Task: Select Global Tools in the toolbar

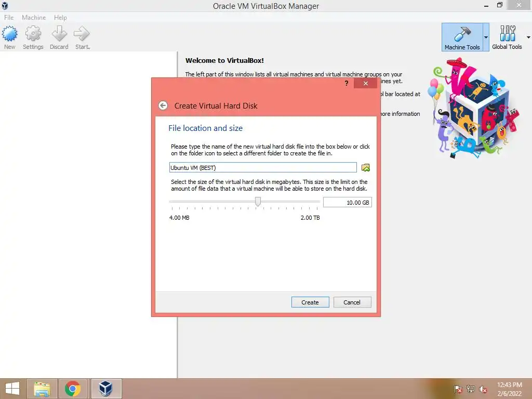Action: (x=507, y=37)
